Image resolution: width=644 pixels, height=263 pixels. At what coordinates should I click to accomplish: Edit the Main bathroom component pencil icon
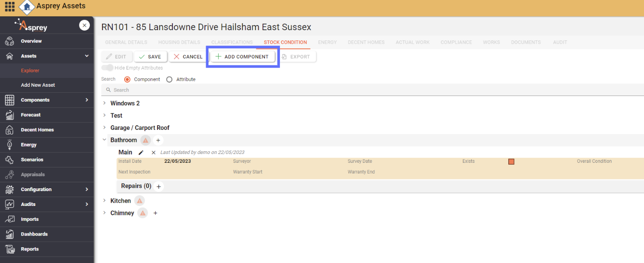point(141,153)
